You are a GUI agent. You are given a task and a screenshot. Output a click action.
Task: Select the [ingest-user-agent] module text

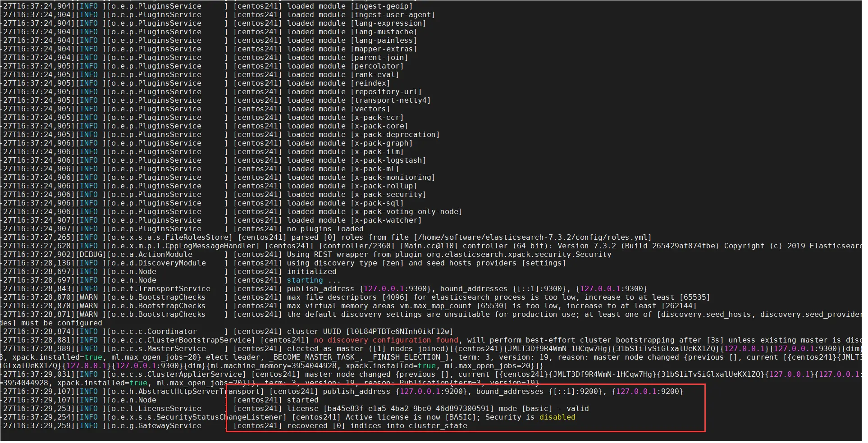[x=393, y=15]
